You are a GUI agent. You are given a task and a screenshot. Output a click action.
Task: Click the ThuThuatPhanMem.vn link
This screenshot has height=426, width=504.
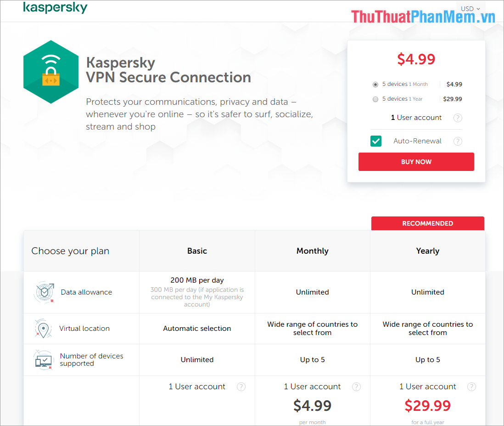point(423,16)
